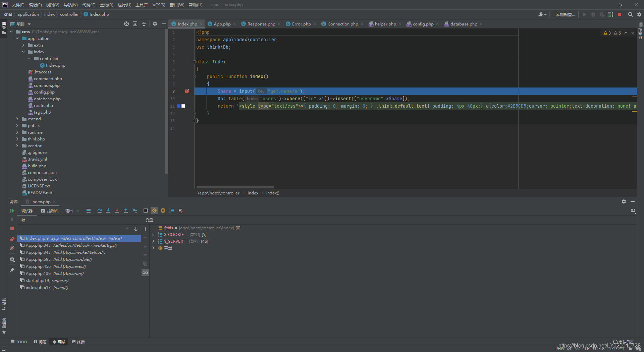Click Step Out in debugger toolbar

126,211
